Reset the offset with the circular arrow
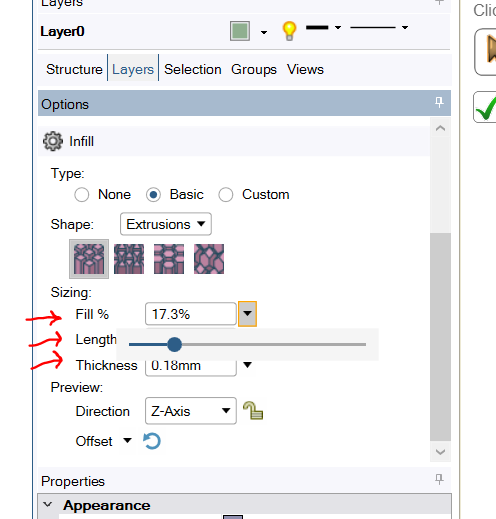496x519 pixels. click(152, 441)
